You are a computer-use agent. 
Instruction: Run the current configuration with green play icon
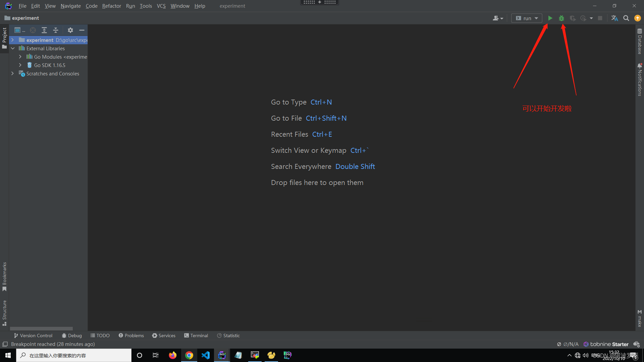550,18
